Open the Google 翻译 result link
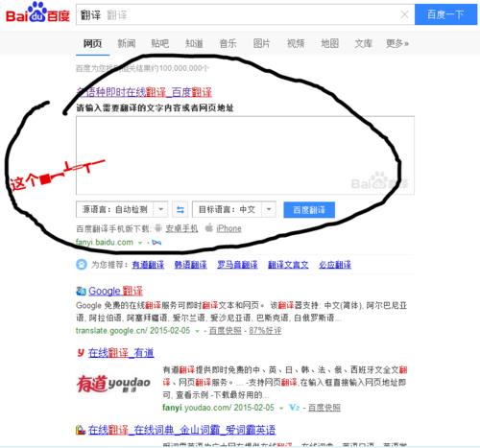This screenshot has width=480, height=448. click(115, 291)
